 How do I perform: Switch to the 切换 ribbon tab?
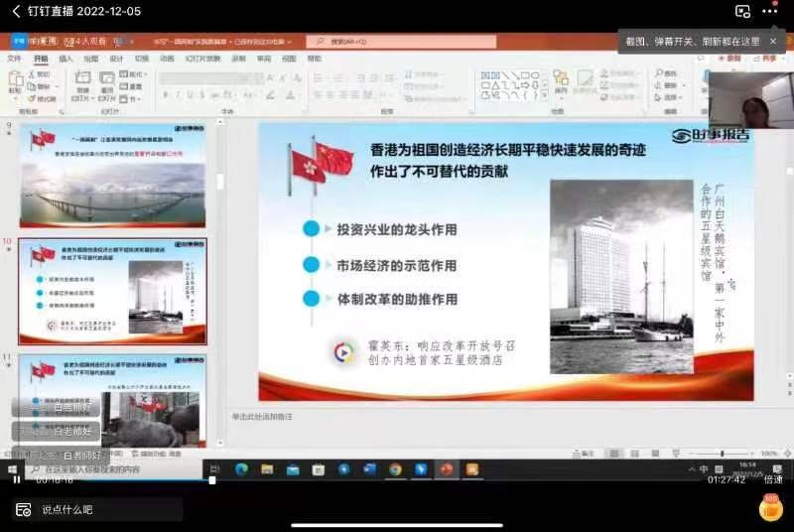[x=142, y=59]
